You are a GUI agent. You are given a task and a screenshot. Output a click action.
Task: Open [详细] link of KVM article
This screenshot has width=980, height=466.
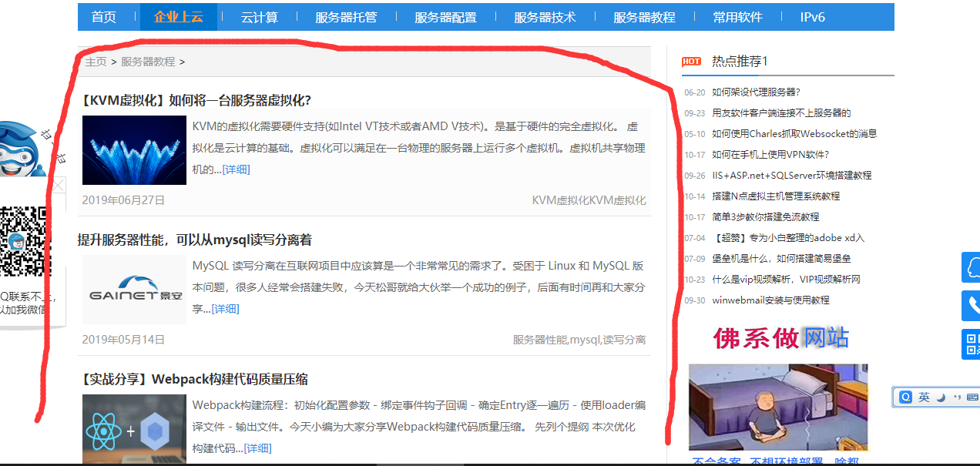click(x=236, y=169)
